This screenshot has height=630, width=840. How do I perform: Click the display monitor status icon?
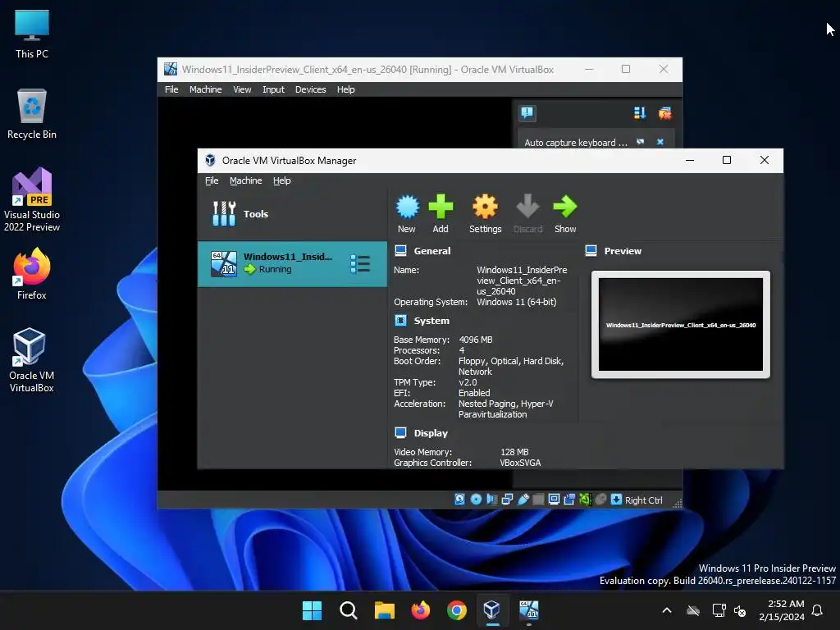click(554, 500)
